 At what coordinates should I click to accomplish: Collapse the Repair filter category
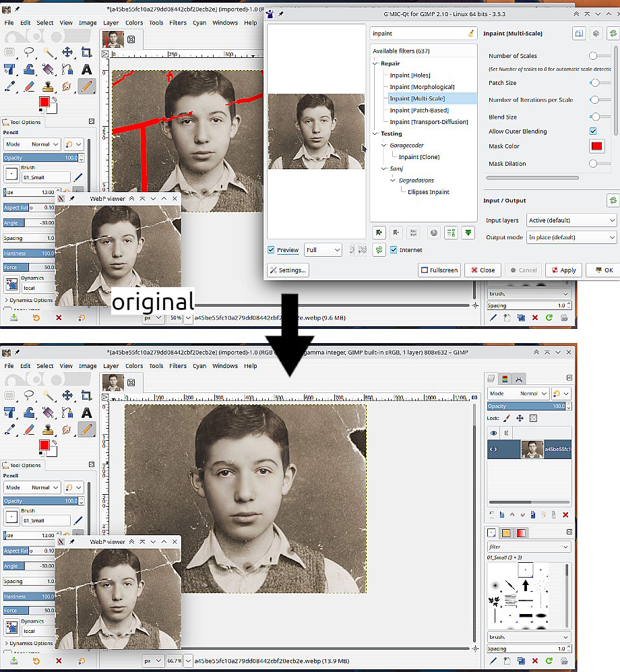(x=375, y=63)
